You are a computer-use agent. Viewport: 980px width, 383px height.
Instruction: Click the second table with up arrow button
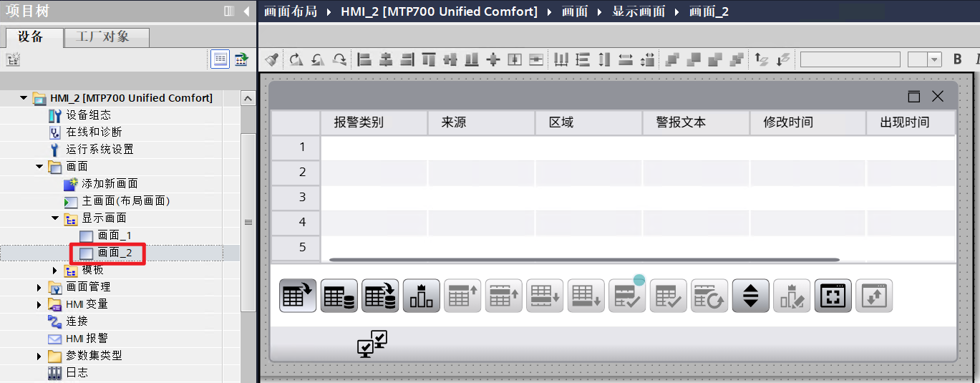504,296
